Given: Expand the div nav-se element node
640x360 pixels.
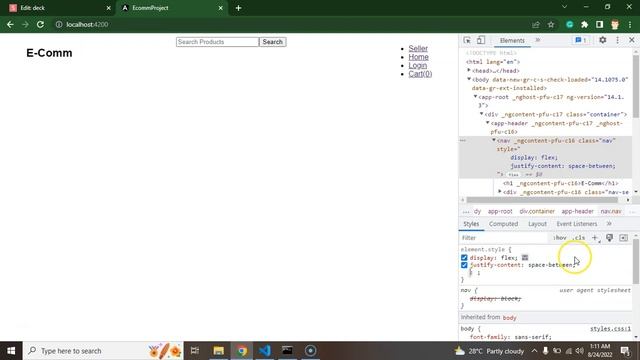Looking at the screenshot, I should click(x=500, y=191).
